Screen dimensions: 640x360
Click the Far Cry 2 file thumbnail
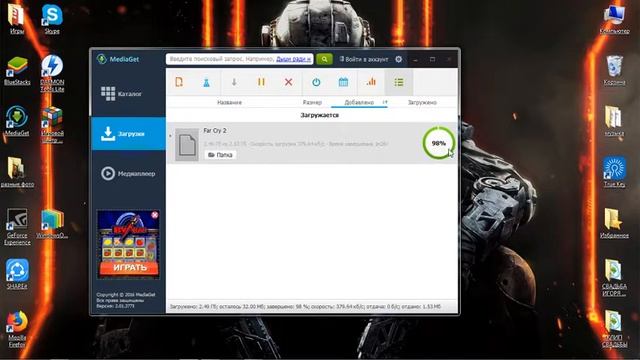pos(187,144)
